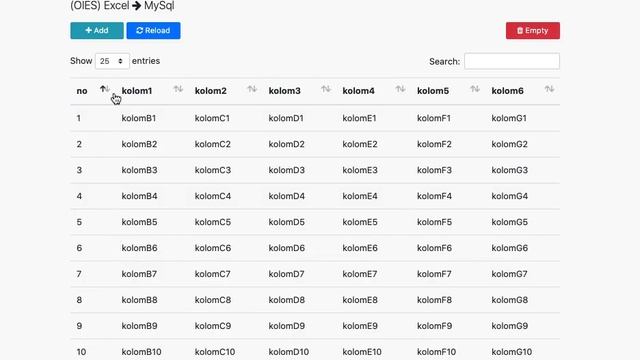This screenshot has height=360, width=640.
Task: Select cell kolomG4
Action: [509, 196]
